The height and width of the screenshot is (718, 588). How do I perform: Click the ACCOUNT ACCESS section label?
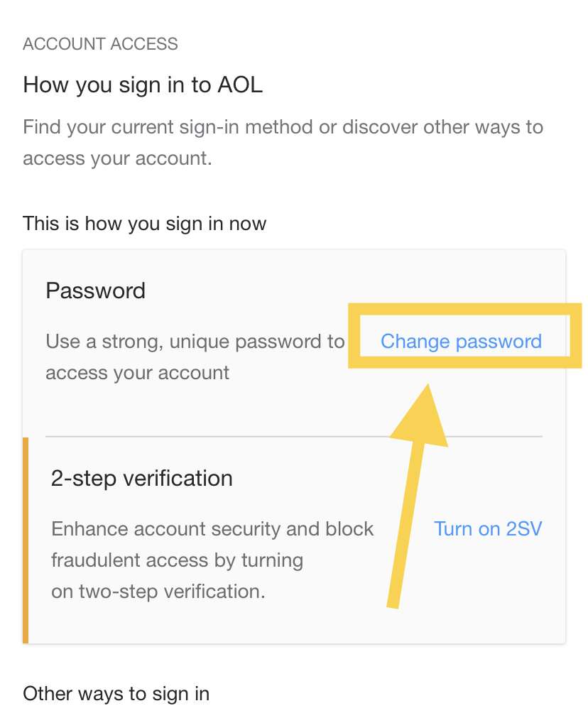(100, 43)
